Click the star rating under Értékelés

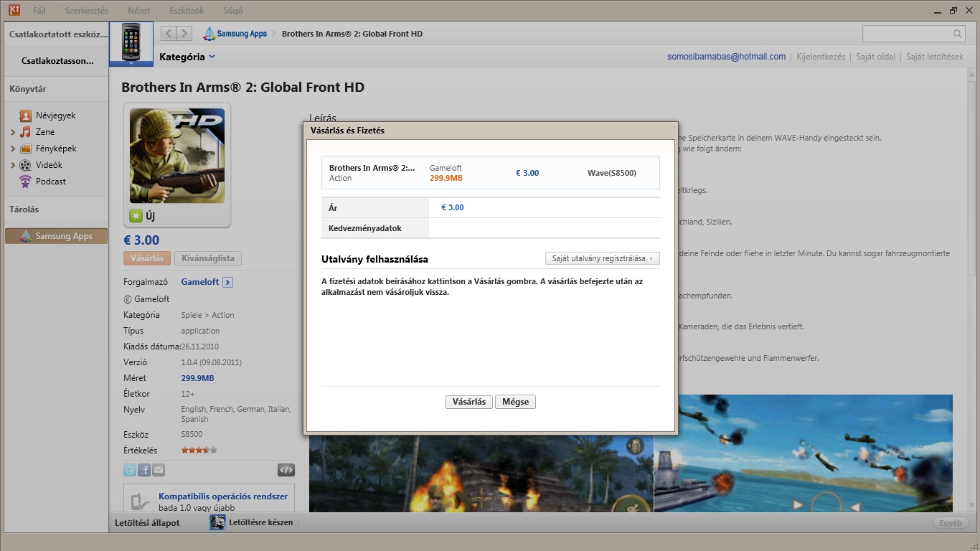[199, 451]
